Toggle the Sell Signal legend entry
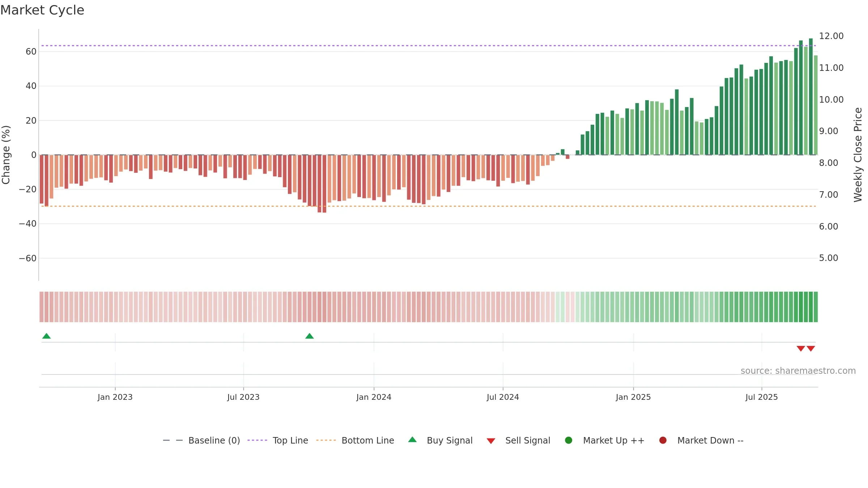This screenshot has width=868, height=488. pos(518,440)
